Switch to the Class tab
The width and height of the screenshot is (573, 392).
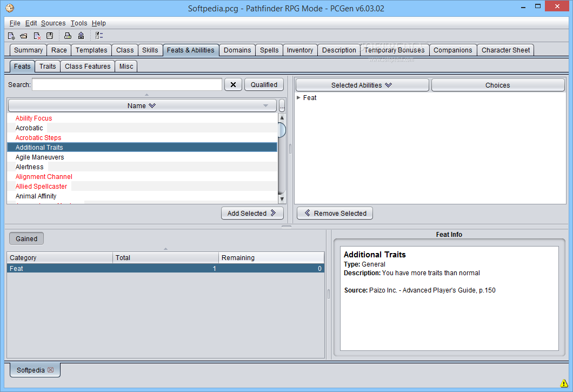[125, 50]
